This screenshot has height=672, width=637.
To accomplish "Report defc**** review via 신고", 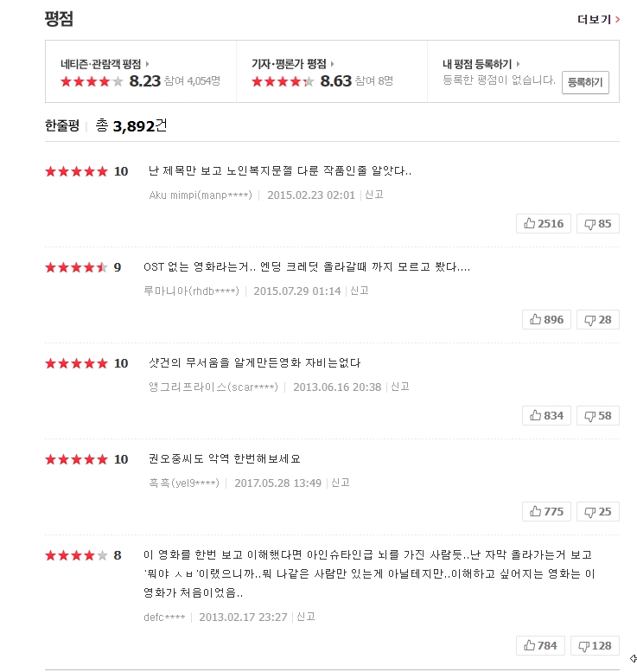I will coord(306,617).
